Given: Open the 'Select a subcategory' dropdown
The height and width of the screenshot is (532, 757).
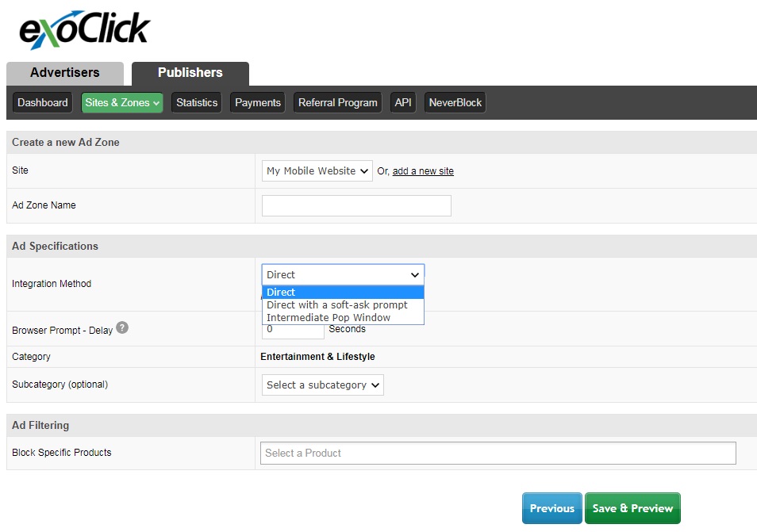Looking at the screenshot, I should [322, 385].
